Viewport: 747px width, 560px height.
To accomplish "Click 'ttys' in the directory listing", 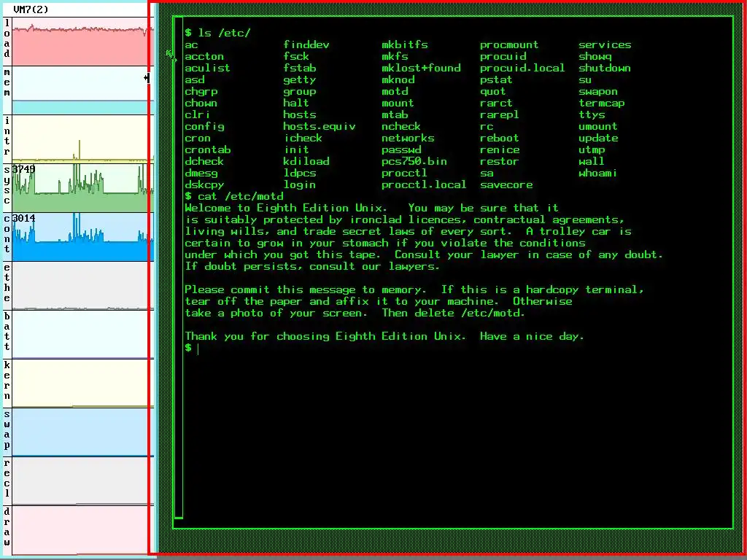I will coord(592,114).
